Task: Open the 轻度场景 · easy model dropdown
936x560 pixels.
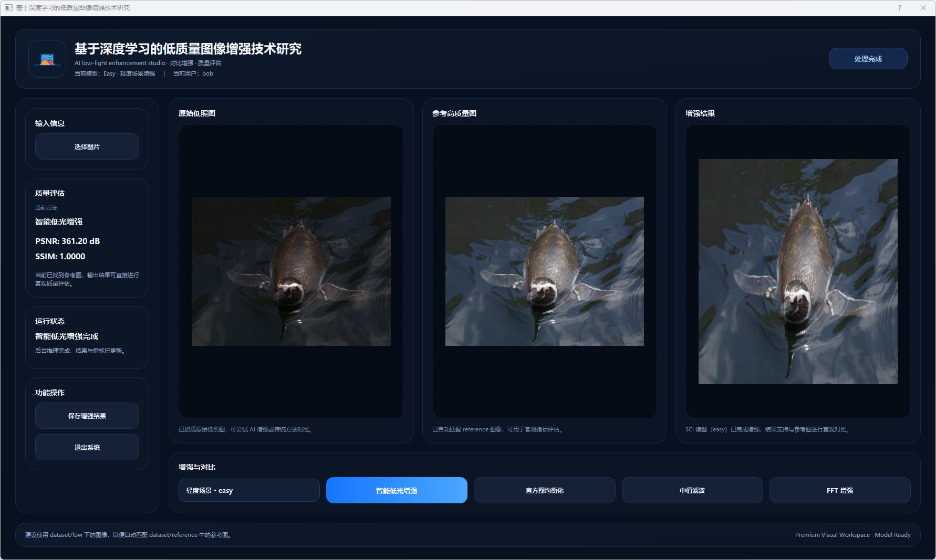Action: coord(249,490)
